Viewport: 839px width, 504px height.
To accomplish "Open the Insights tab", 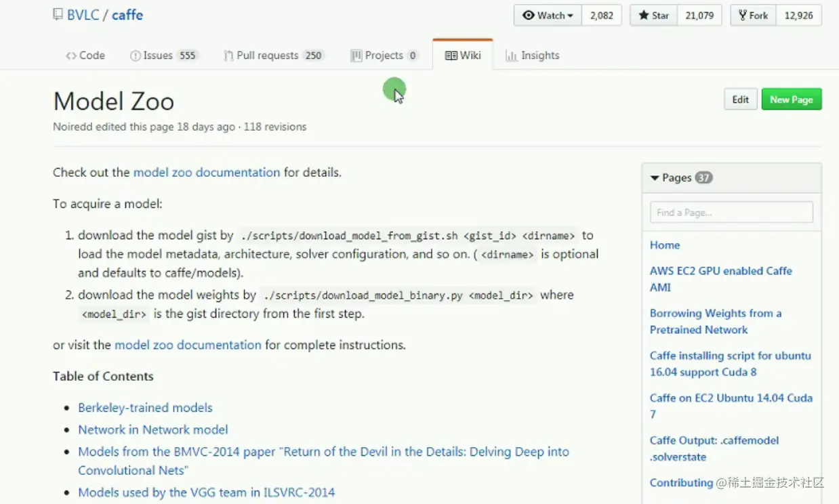I will [x=533, y=56].
